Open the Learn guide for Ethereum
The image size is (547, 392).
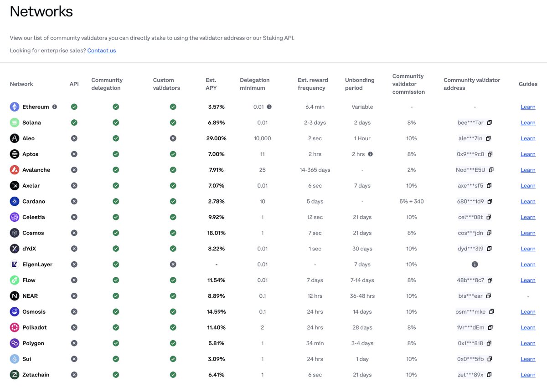(x=528, y=107)
